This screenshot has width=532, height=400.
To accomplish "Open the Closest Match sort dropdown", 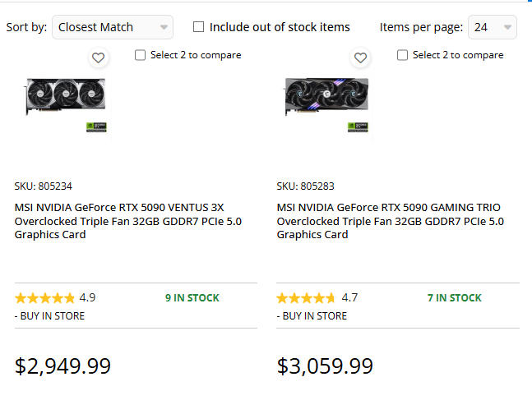I will (112, 27).
